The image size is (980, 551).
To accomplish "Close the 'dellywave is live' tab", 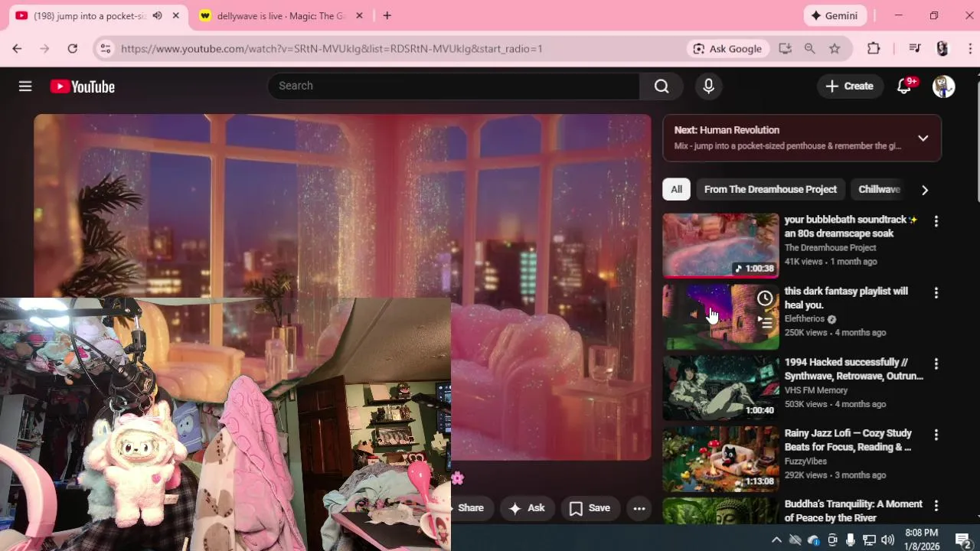I will [x=361, y=15].
